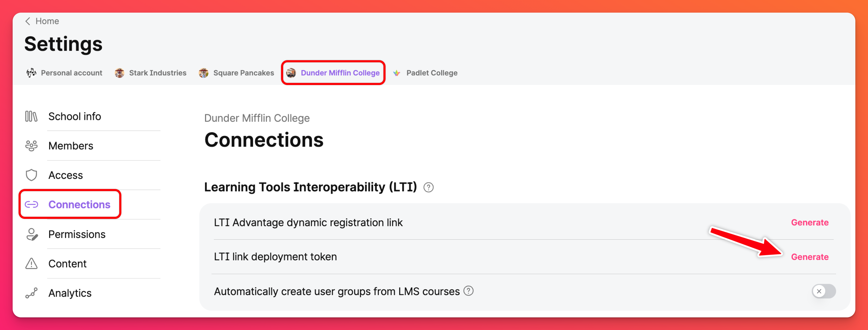The width and height of the screenshot is (868, 330).
Task: Switch to the Stark Industries tab
Action: click(151, 73)
